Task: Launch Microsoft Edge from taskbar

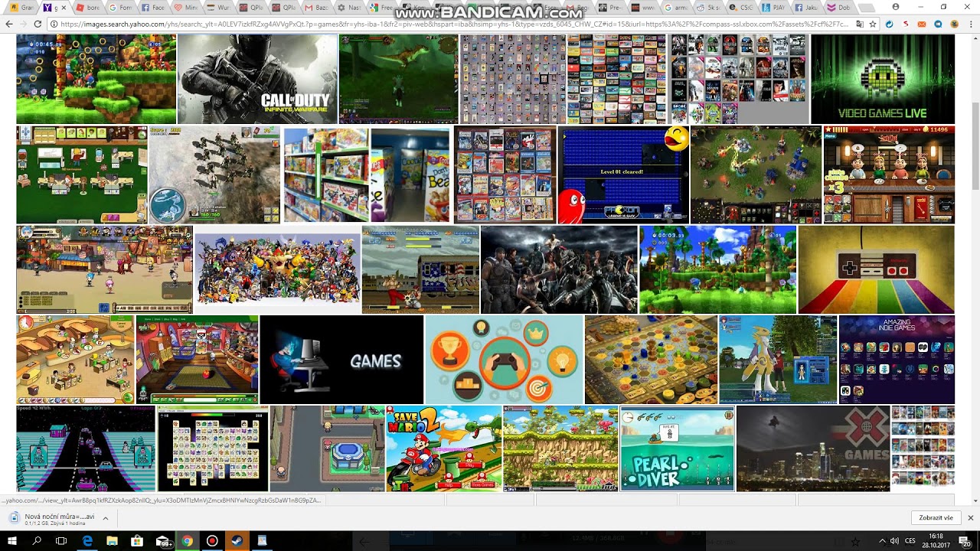Action: pyautogui.click(x=87, y=541)
